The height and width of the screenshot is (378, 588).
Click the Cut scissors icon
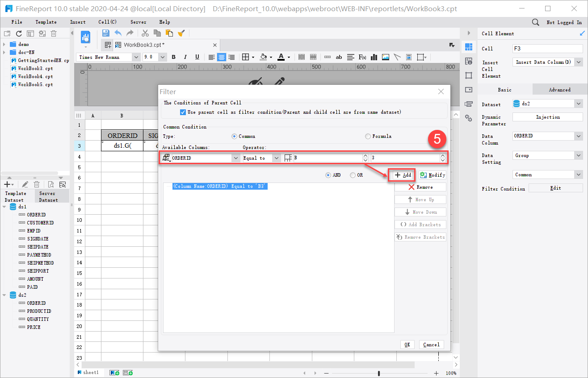pos(145,33)
